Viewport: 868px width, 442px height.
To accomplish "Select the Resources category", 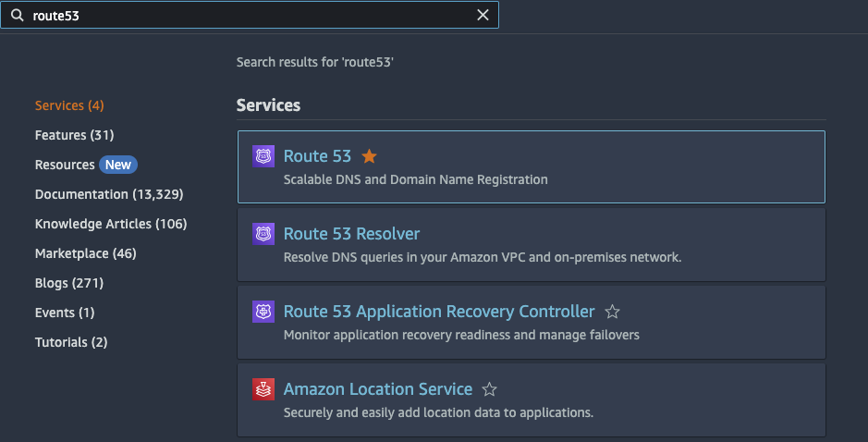I will coord(65,165).
